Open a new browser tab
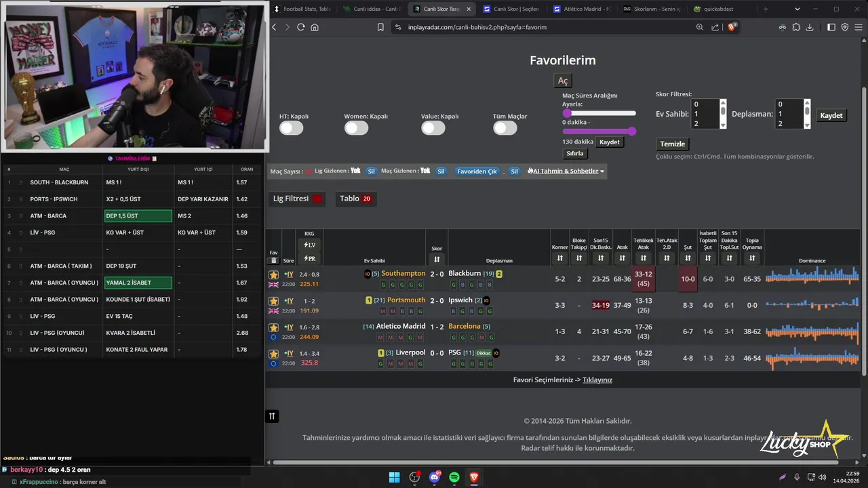 tap(766, 9)
